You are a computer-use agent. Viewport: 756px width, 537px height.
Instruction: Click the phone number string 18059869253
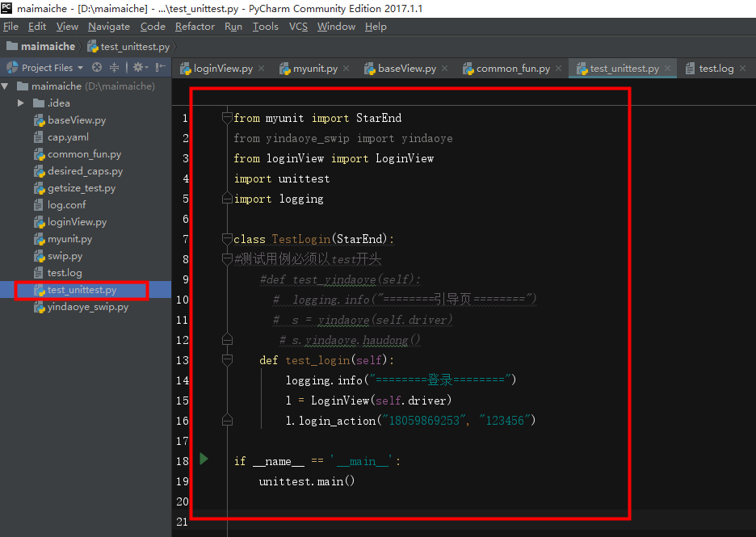pos(424,421)
